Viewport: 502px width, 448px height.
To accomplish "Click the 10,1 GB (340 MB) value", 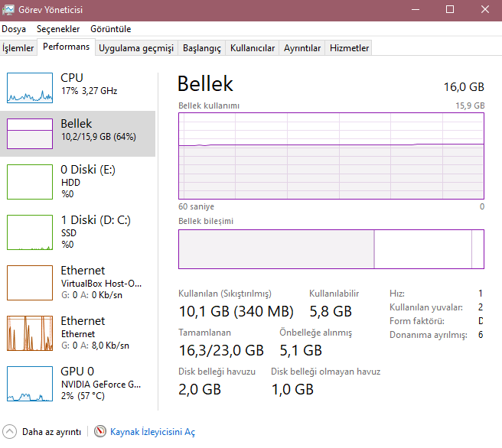I will click(236, 311).
